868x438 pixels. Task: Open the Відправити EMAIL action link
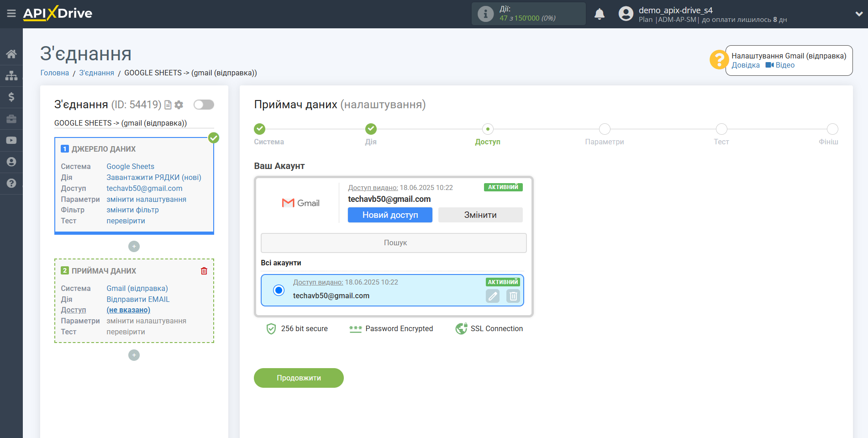(138, 300)
